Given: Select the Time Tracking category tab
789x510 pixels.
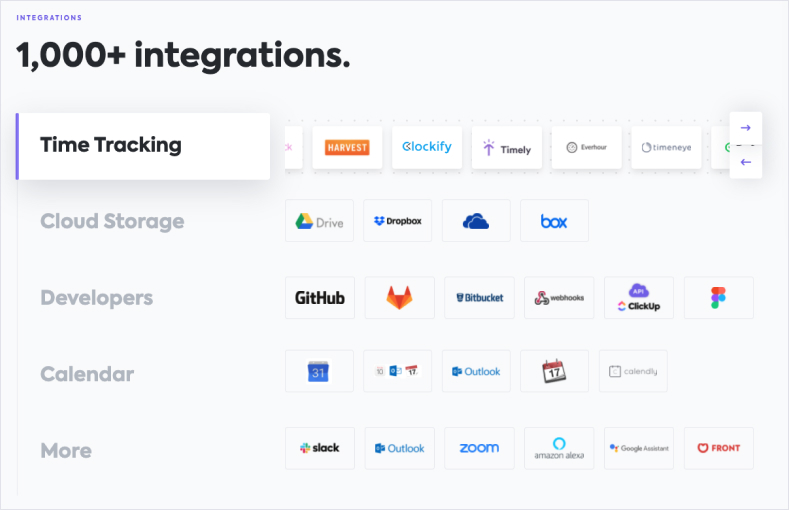Looking at the screenshot, I should (x=143, y=146).
